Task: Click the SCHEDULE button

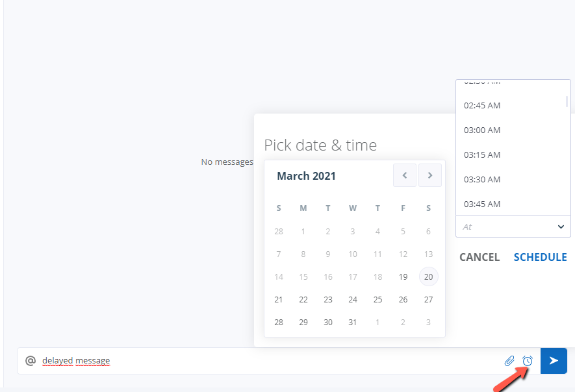Action: coord(540,257)
